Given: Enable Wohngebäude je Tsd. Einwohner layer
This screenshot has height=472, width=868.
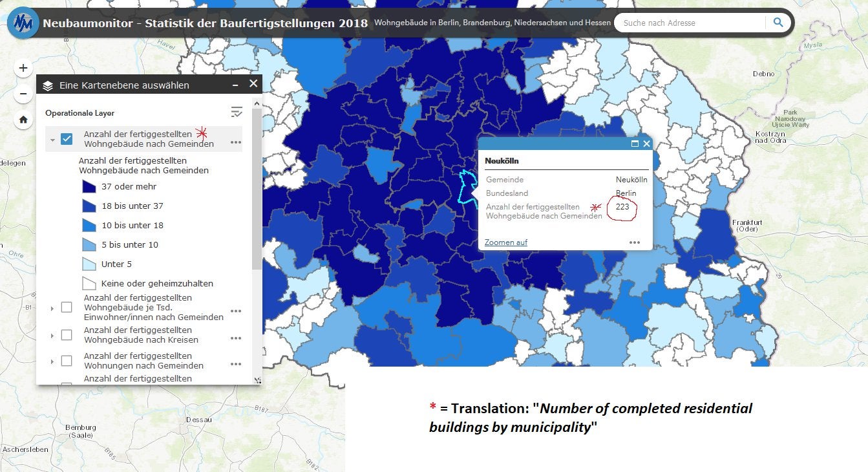Looking at the screenshot, I should [x=67, y=308].
